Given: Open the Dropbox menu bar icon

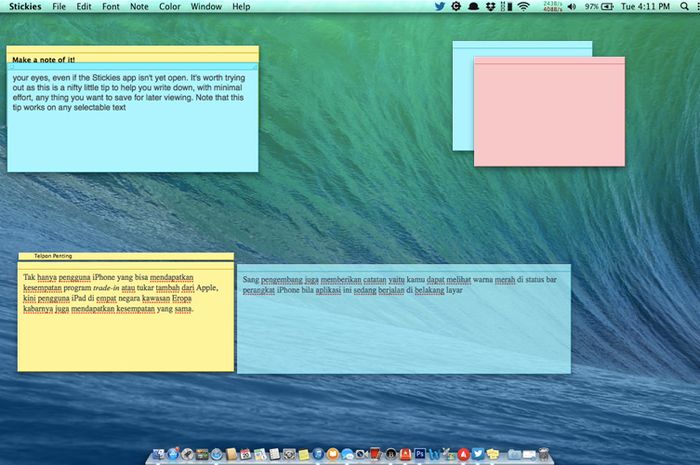Looking at the screenshot, I should [x=489, y=6].
